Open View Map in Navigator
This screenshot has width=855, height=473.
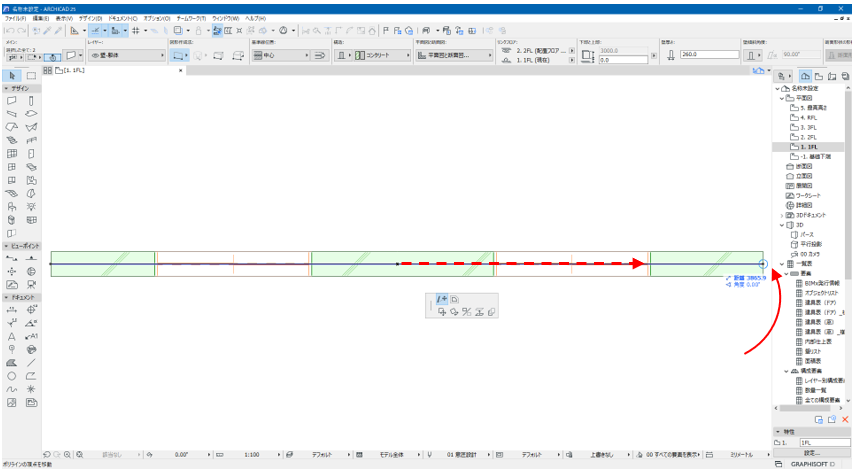[x=818, y=76]
